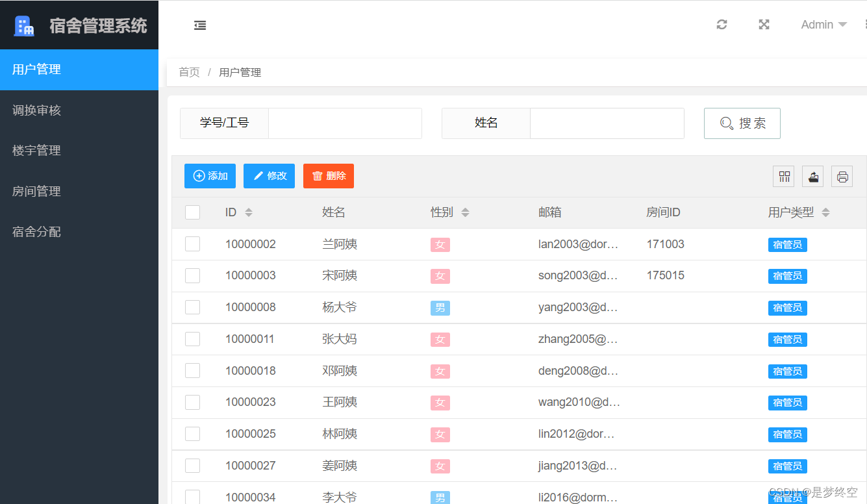Open 调换审核 in the sidebar
This screenshot has height=504, width=867.
[79, 110]
